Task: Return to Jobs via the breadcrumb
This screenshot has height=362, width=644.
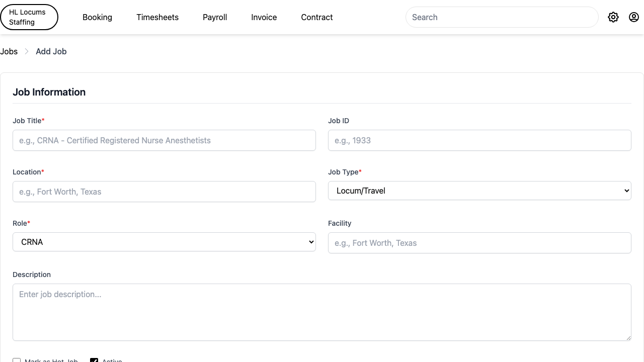Action: tap(9, 51)
